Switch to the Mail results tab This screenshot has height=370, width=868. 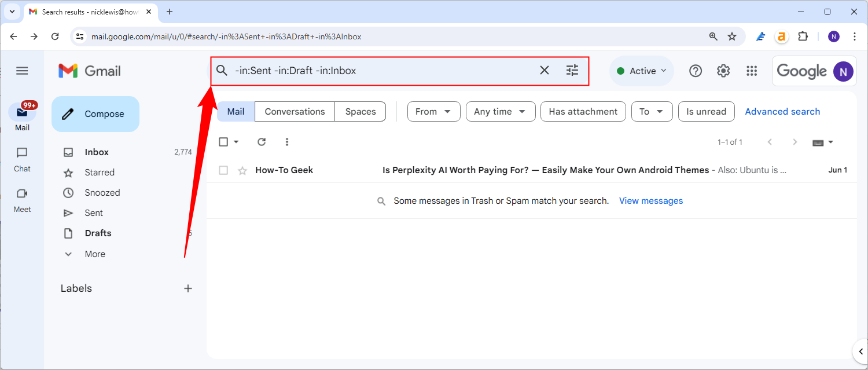(x=236, y=112)
